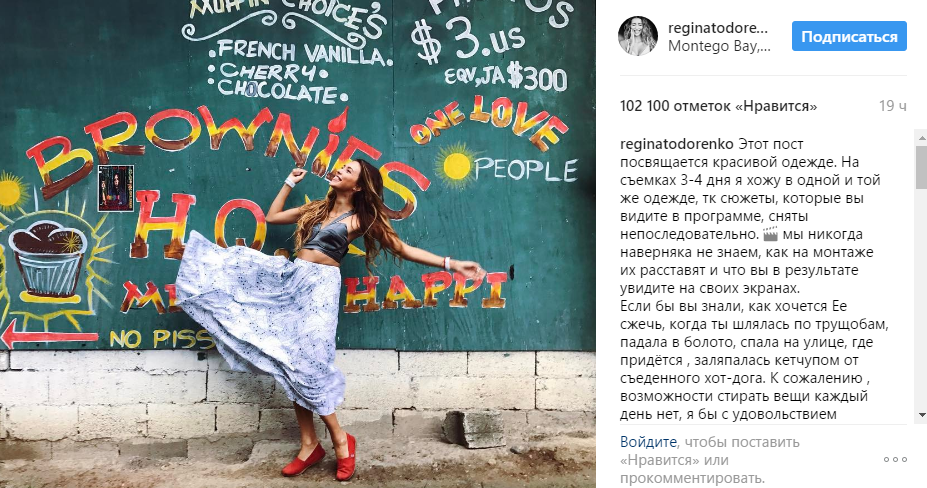Click the clapperboard emoji in the caption
The height and width of the screenshot is (488, 927).
click(x=770, y=234)
